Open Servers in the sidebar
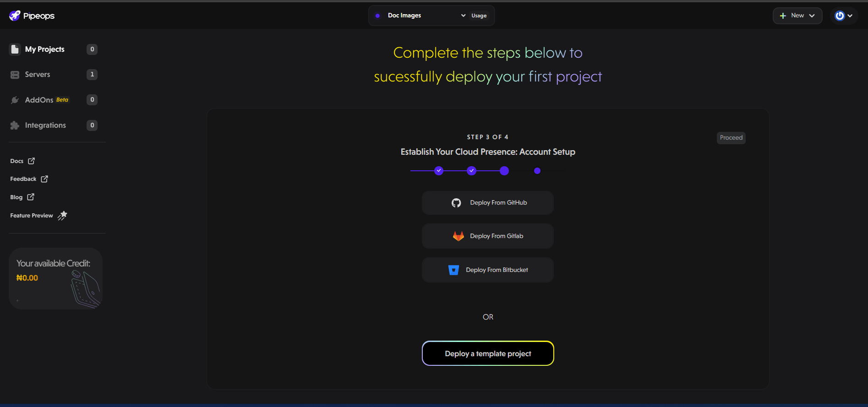The width and height of the screenshot is (868, 407). (x=53, y=75)
